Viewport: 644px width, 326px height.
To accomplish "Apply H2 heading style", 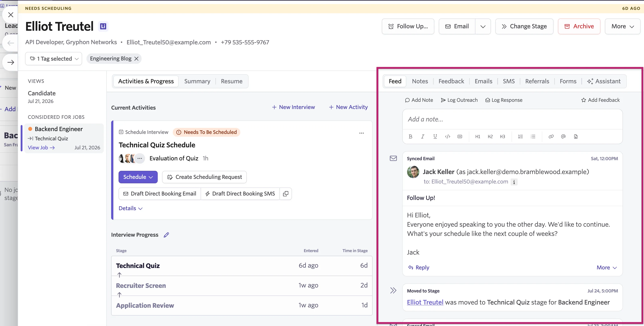I will point(490,136).
